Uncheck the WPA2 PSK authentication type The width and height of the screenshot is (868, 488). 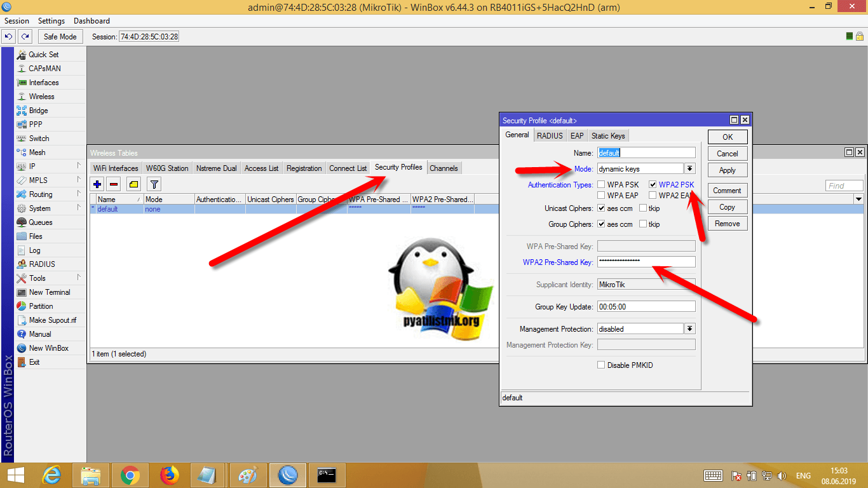(653, 185)
